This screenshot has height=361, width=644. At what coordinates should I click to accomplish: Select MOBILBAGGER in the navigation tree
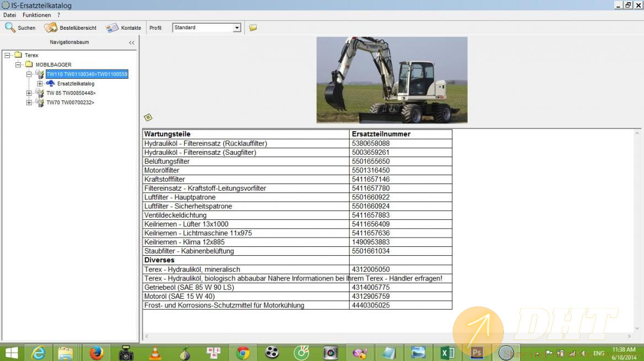coord(53,64)
